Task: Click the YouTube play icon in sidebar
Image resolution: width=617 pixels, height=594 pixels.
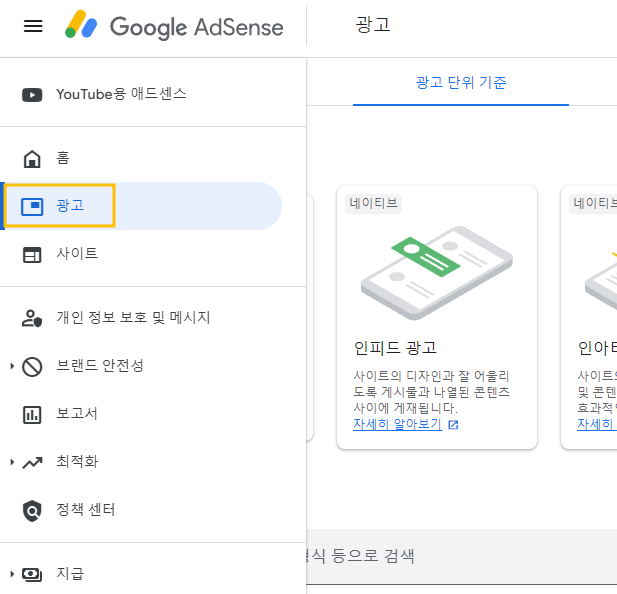Action: click(32, 95)
